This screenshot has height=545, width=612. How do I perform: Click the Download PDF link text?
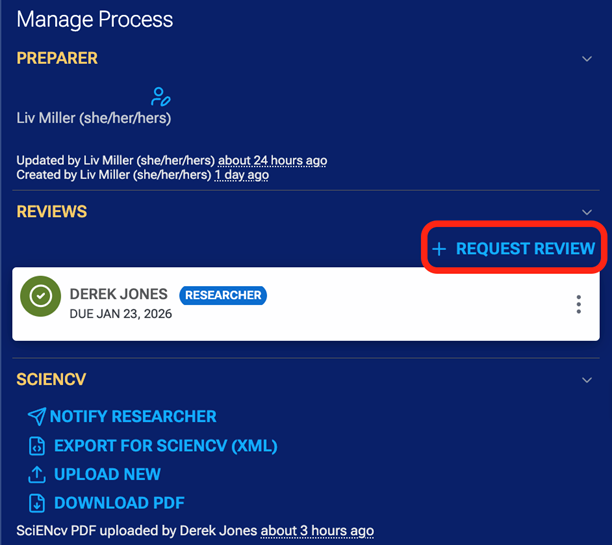pyautogui.click(x=119, y=503)
